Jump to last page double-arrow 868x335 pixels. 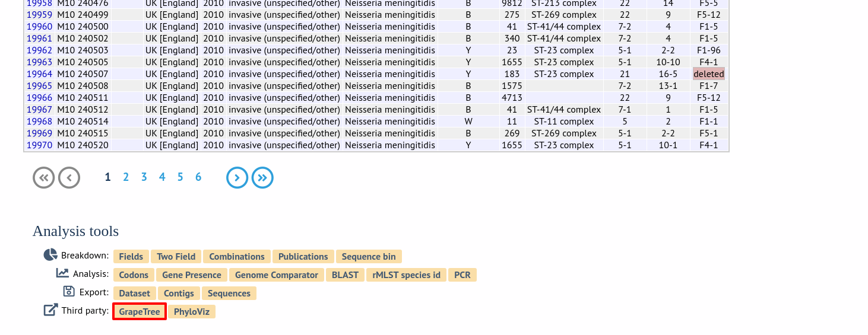click(262, 177)
